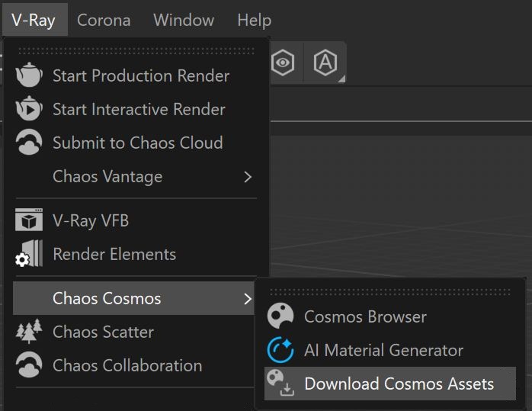Expand the Chaos Cosmos submenu arrow
Screen dimensions: 532x411
tap(248, 299)
